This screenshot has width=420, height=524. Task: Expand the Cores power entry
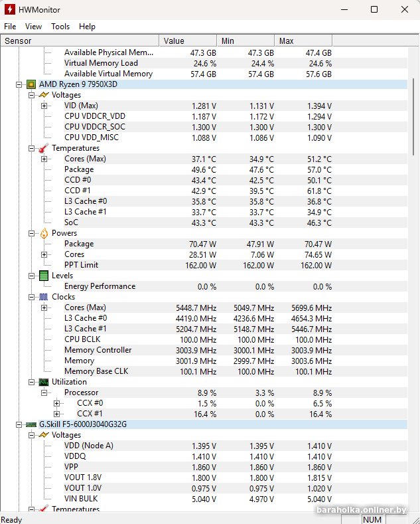(44, 254)
